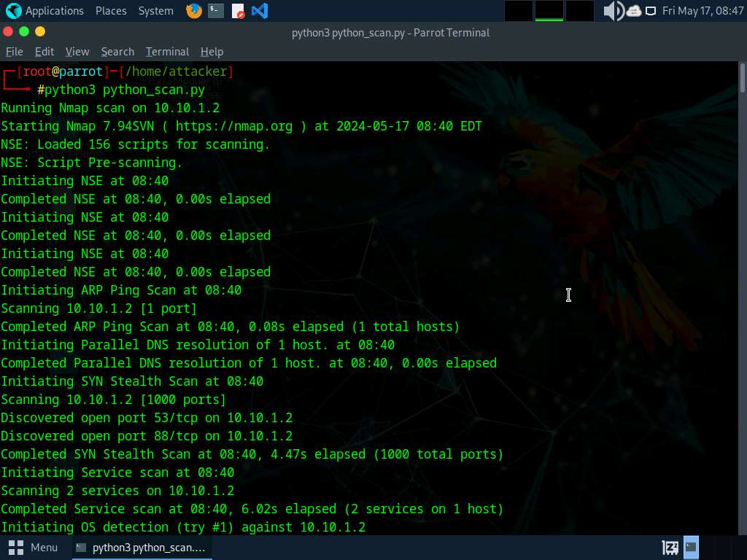
Task: Open the Edit menu
Action: click(44, 52)
